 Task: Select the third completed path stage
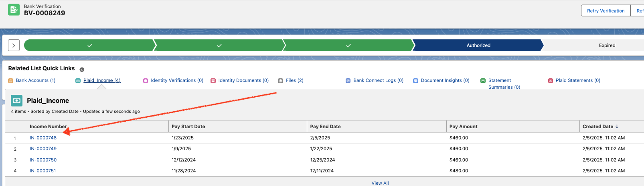click(x=348, y=45)
